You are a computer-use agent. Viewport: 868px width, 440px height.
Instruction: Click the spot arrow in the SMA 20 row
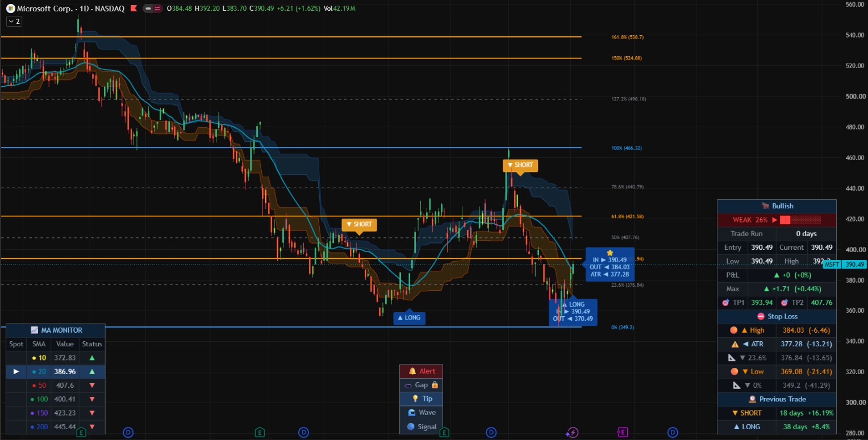16,371
